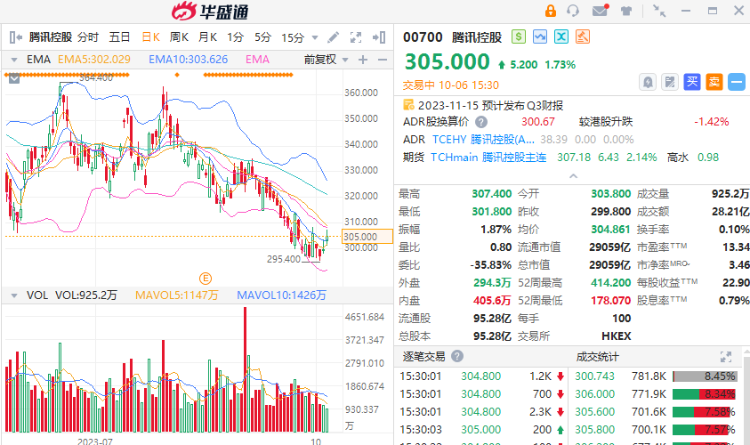This screenshot has height=445, width=750.
Task: Open the note editing icon
Action: pos(670,82)
